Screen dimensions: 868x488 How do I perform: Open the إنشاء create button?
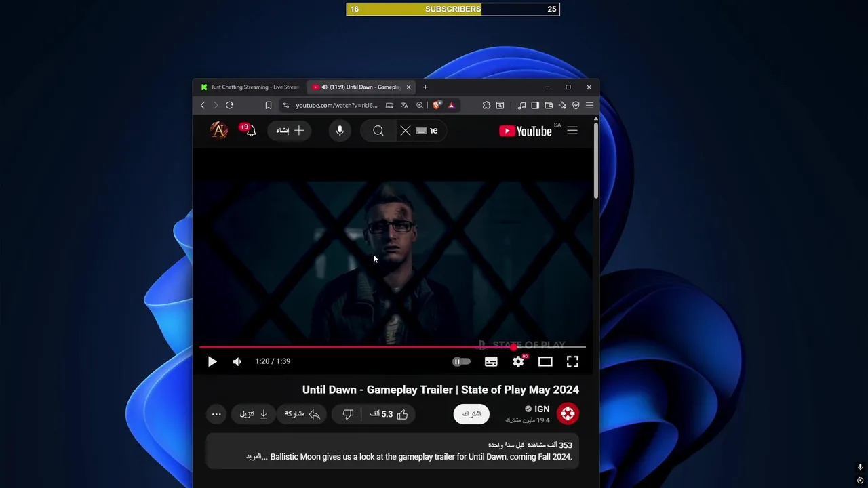pos(290,131)
